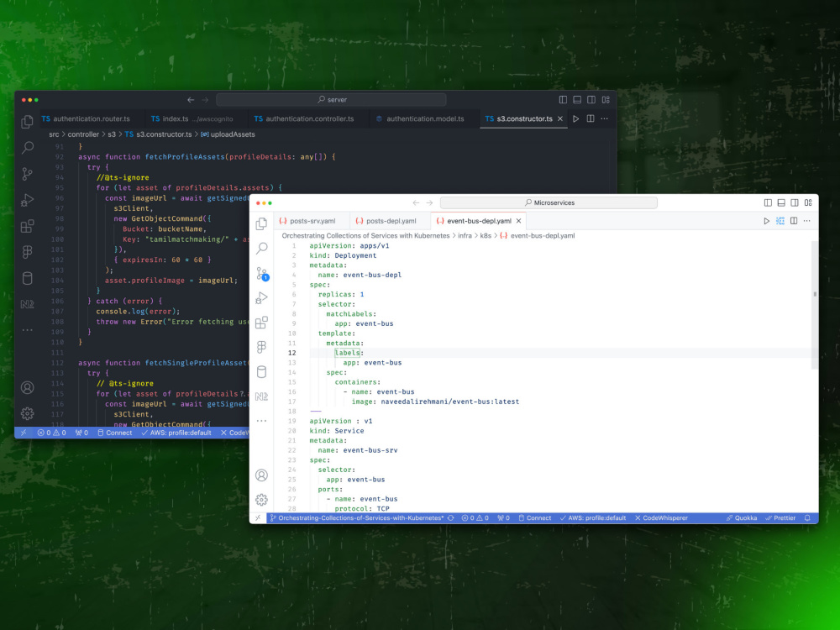Split editor right in the dark server window
Image resolution: width=840 pixels, height=630 pixels.
click(x=591, y=119)
